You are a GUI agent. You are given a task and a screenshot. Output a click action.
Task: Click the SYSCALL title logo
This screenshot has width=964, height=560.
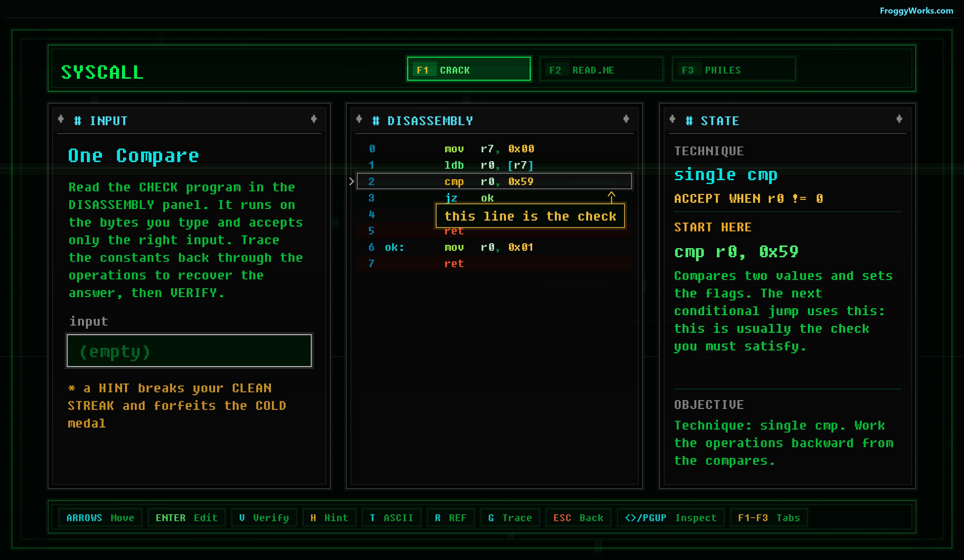(102, 72)
